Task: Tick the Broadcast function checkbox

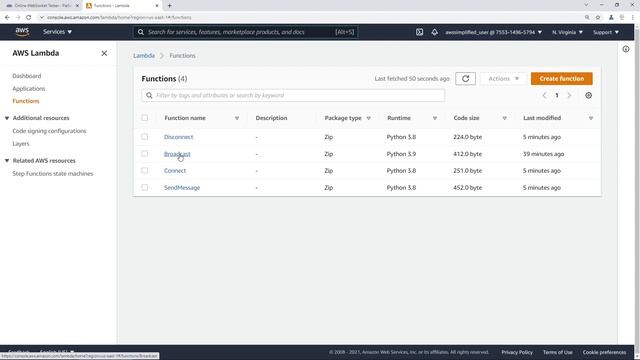Action: click(144, 154)
